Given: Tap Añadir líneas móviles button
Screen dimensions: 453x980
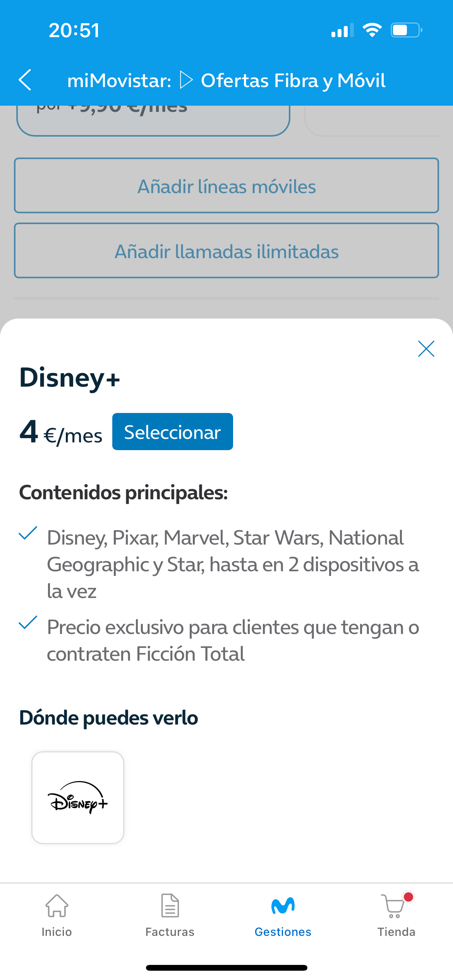Looking at the screenshot, I should click(x=226, y=186).
